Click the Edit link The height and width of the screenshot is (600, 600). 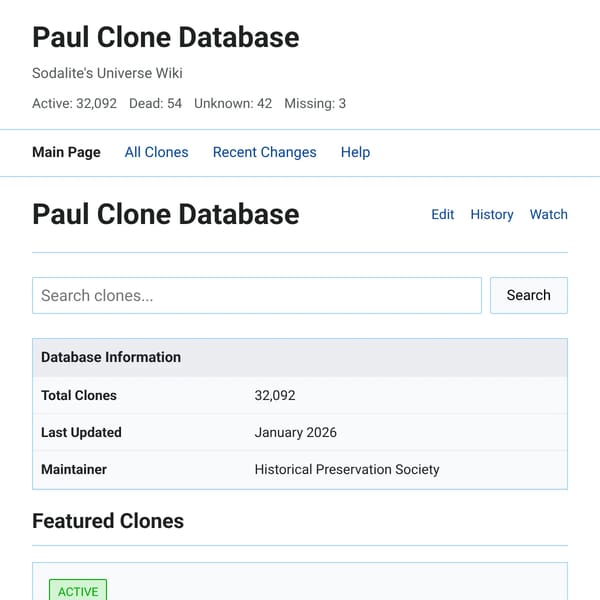coord(443,214)
